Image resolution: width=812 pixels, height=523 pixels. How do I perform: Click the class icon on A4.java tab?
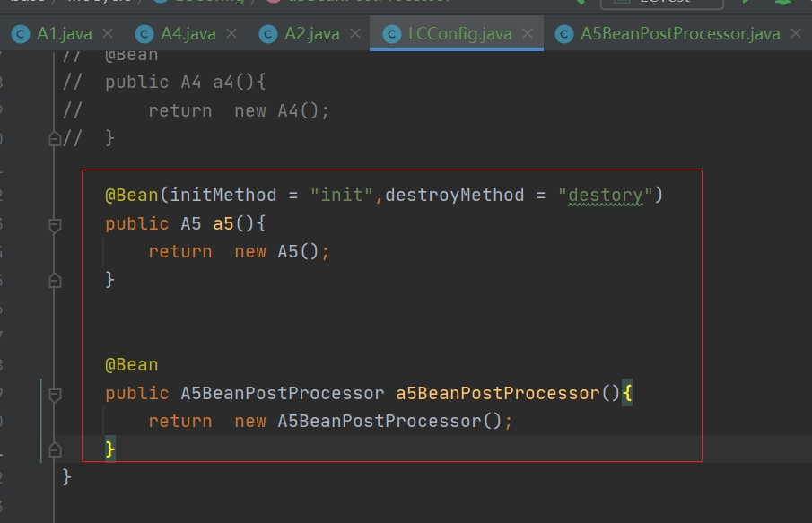(x=144, y=35)
